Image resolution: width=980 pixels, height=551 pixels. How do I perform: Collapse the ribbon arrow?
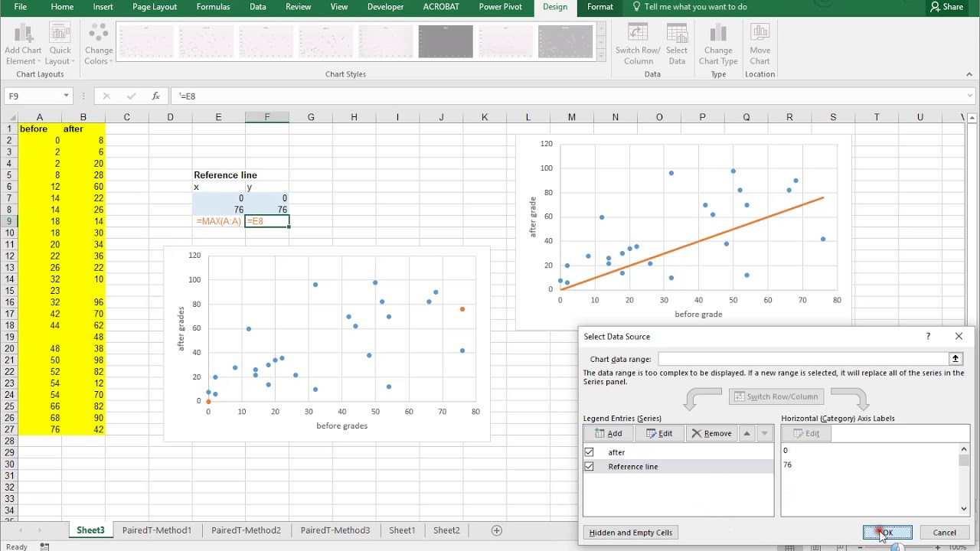click(x=969, y=74)
